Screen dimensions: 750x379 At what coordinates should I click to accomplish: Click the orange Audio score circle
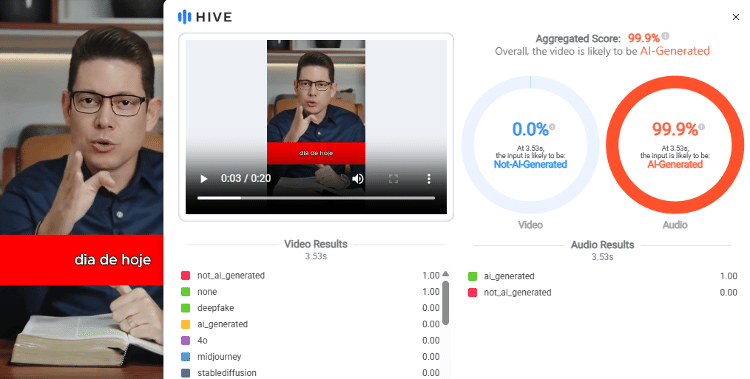point(675,145)
